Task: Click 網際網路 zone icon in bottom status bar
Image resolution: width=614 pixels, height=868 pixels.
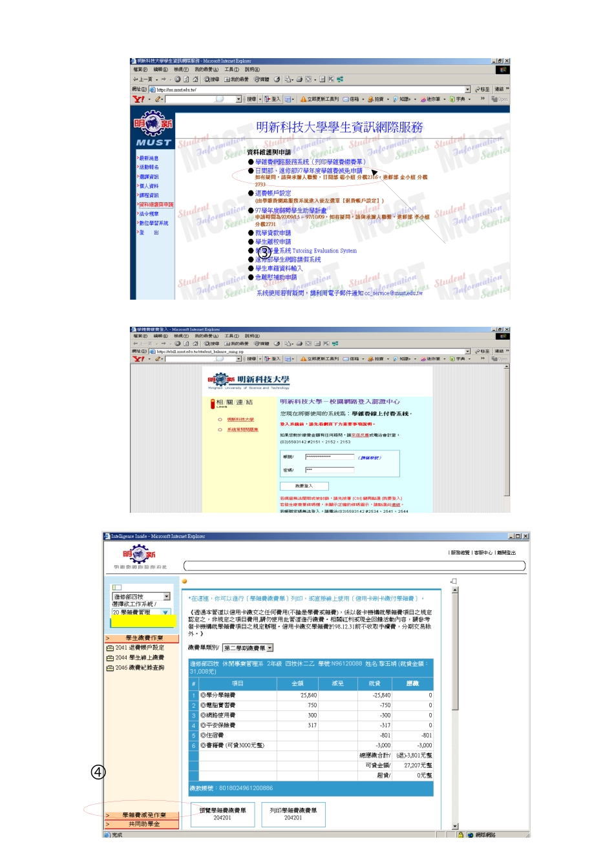Action: click(x=471, y=834)
